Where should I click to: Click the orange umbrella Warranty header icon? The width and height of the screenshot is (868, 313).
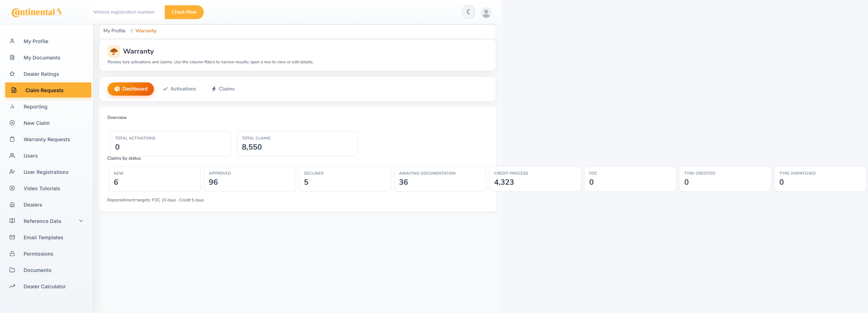[114, 51]
